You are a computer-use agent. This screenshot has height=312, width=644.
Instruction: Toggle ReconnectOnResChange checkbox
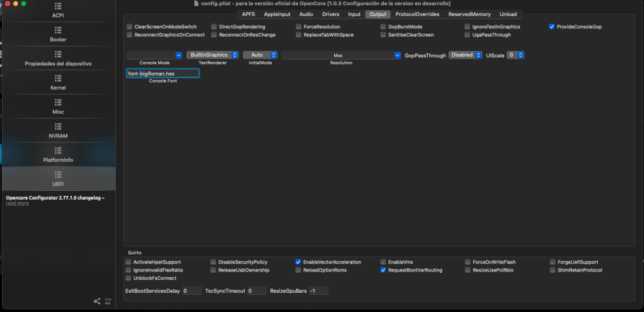coord(214,35)
